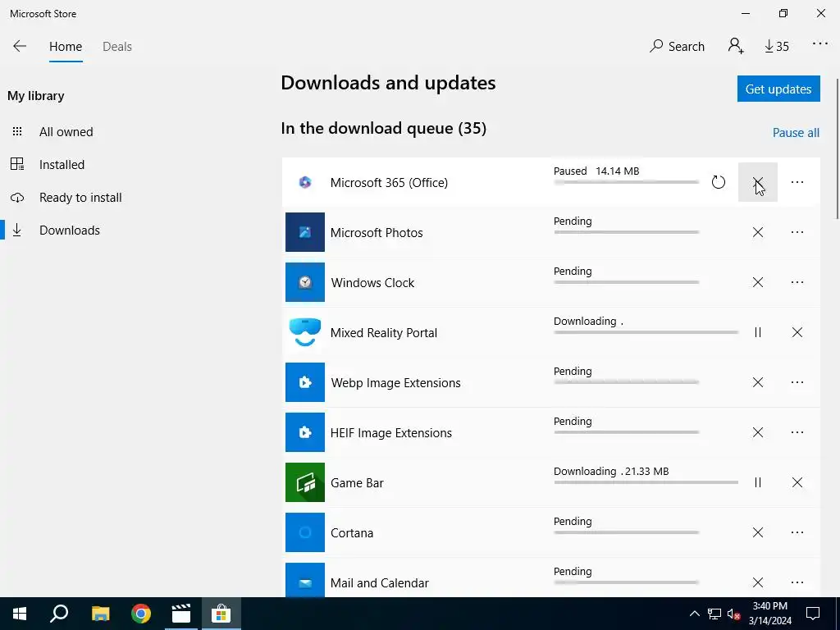840x630 pixels.
Task: Open taskbar search magnifier
Action: pyautogui.click(x=59, y=614)
